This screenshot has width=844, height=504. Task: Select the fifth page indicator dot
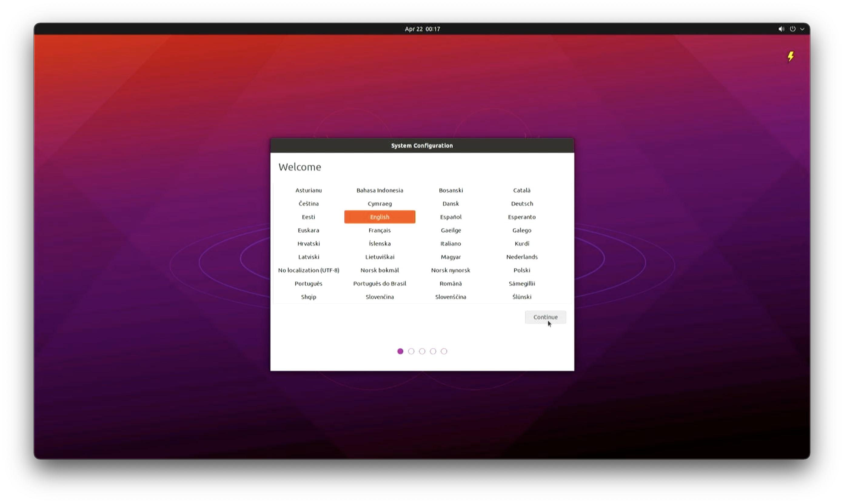pyautogui.click(x=444, y=351)
